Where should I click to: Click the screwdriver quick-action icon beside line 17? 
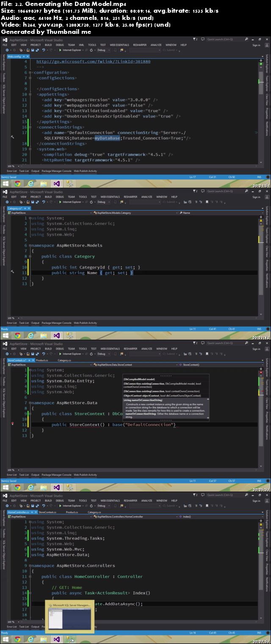(13, 137)
